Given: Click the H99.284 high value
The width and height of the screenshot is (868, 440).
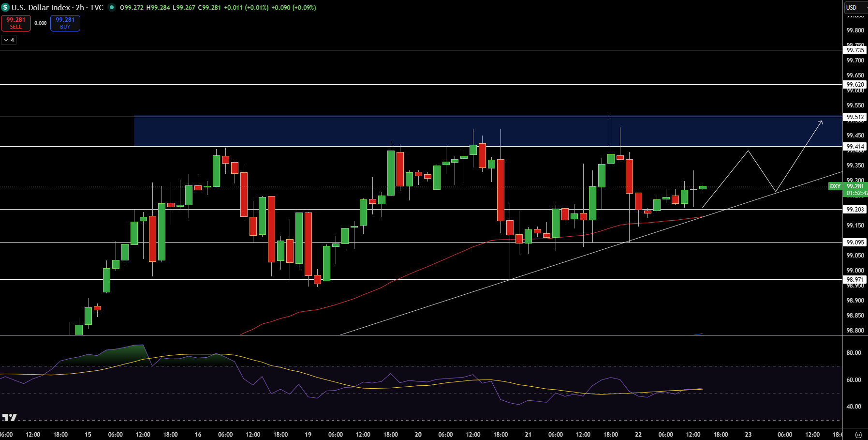Looking at the screenshot, I should point(158,7).
